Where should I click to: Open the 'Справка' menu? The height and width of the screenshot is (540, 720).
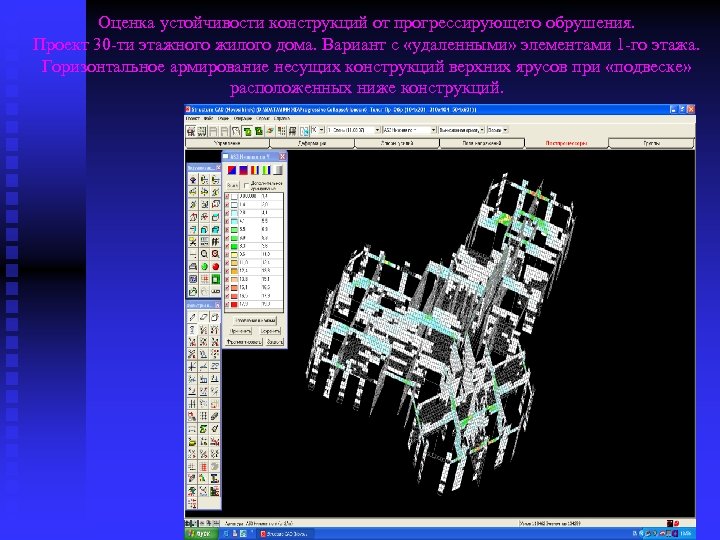[282, 119]
